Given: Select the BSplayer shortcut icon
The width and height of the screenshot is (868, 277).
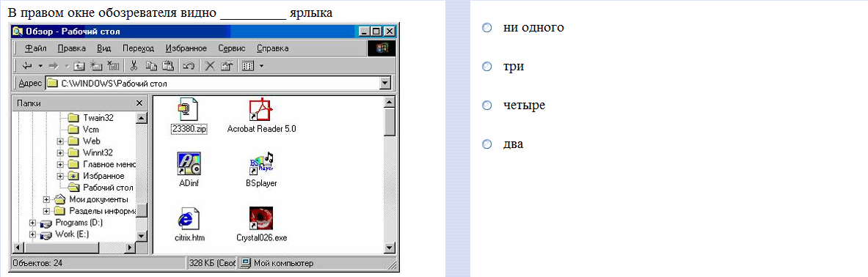Looking at the screenshot, I should click(x=262, y=164).
